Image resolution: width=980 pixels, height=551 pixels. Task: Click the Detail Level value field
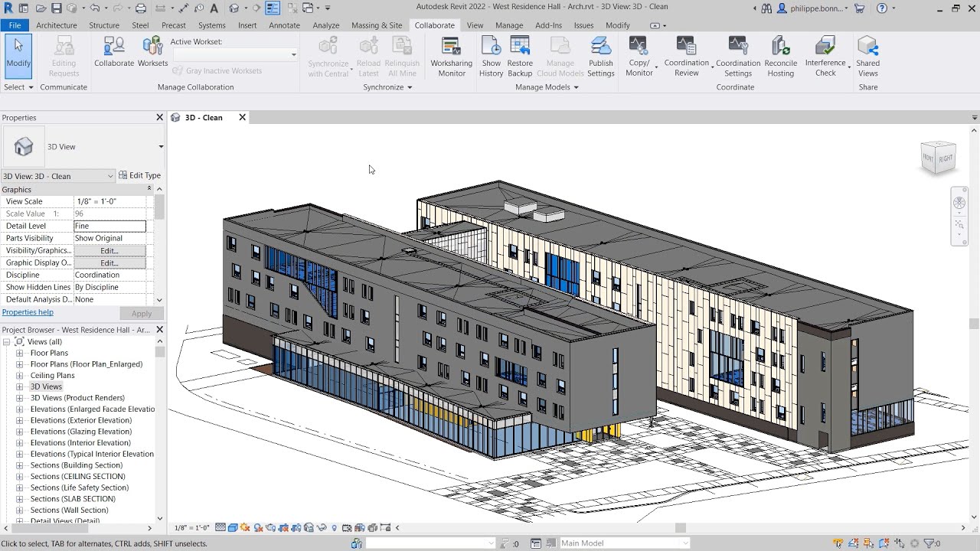click(109, 227)
